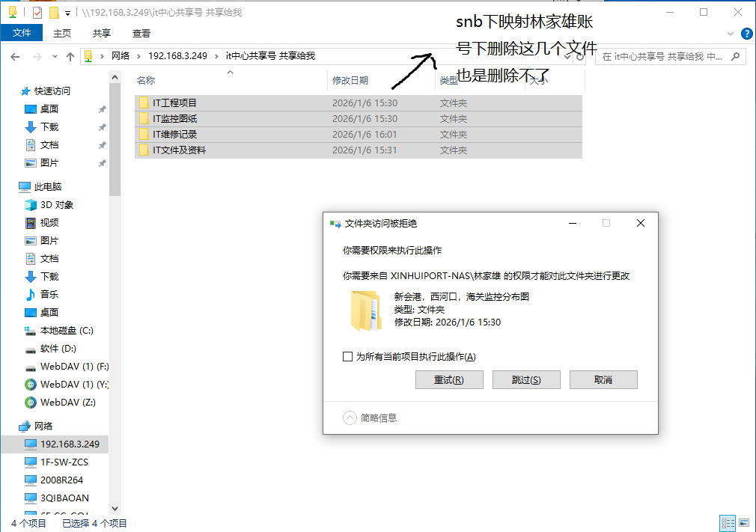Click the Back navigation arrow

pyautogui.click(x=15, y=57)
